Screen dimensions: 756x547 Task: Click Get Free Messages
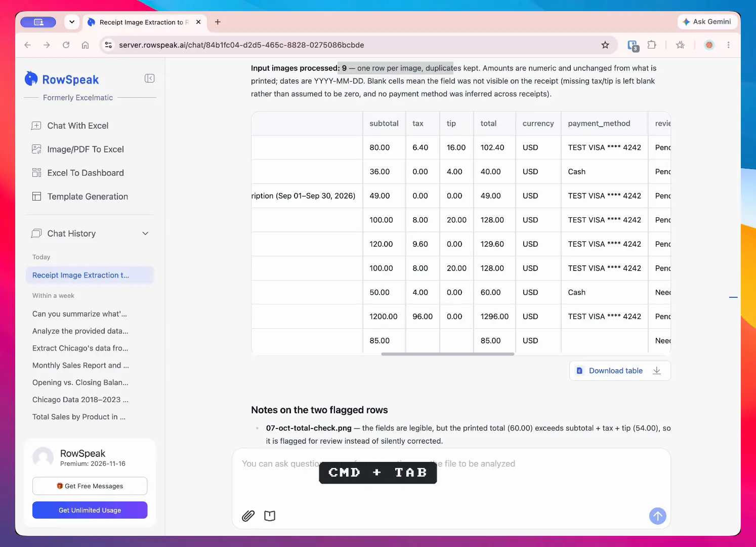click(90, 486)
